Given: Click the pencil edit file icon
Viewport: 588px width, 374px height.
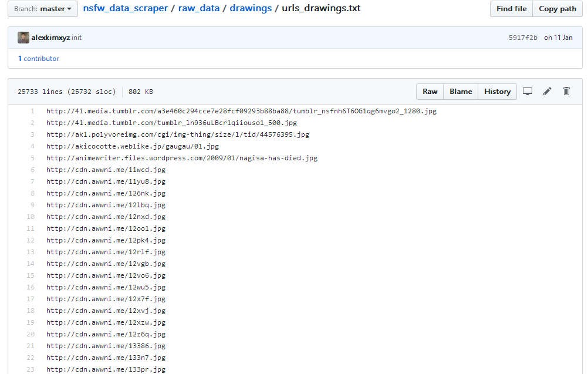Looking at the screenshot, I should (x=548, y=91).
